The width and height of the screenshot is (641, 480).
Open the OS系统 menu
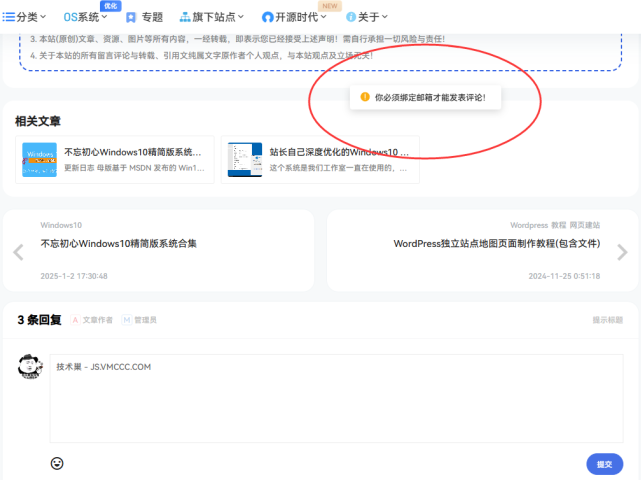85,17
